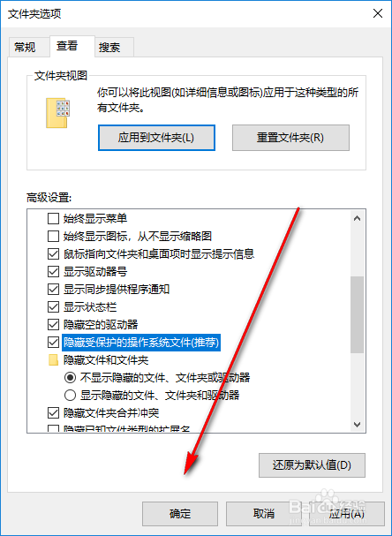Viewport: 392px width, 536px height.
Task: Click the 重置文件夹(R) button
Action: (x=290, y=138)
